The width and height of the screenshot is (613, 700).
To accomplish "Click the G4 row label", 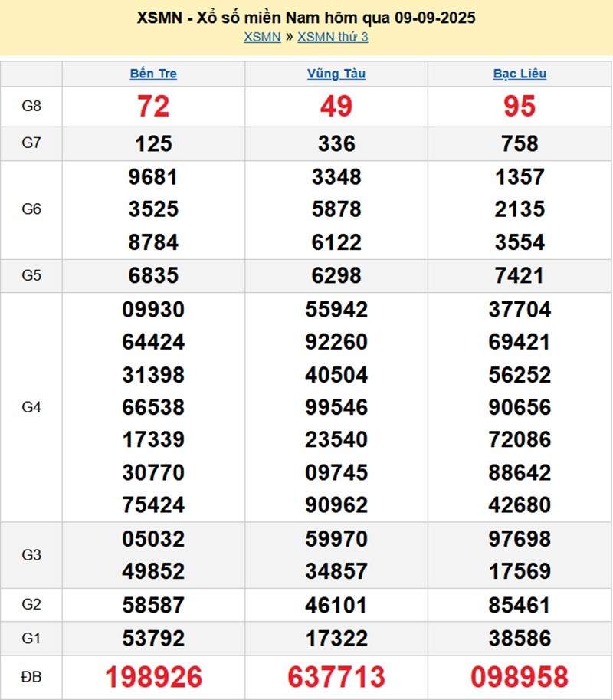I will (x=31, y=407).
